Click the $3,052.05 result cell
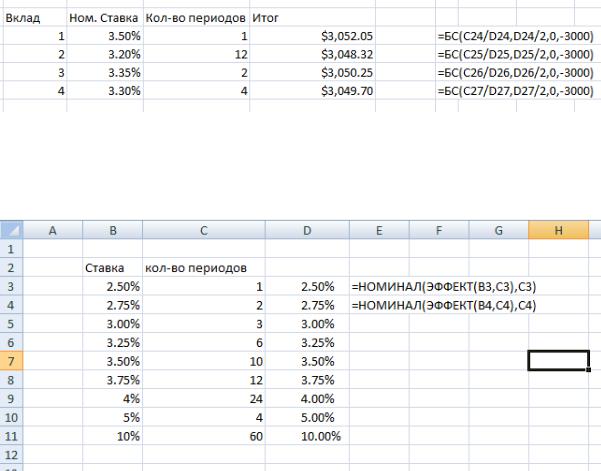Image resolution: width=601 pixels, height=471 pixels. pos(312,36)
